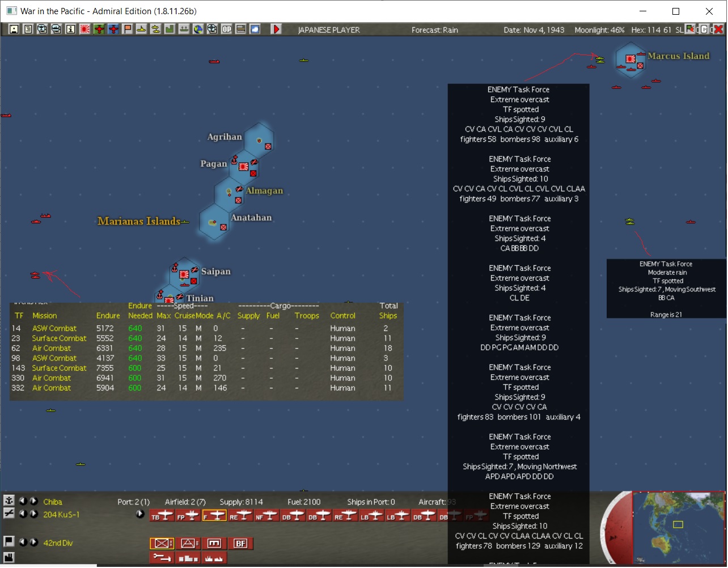The height and width of the screenshot is (568, 728).
Task: Click the Saipan base hex
Action: pos(184,274)
